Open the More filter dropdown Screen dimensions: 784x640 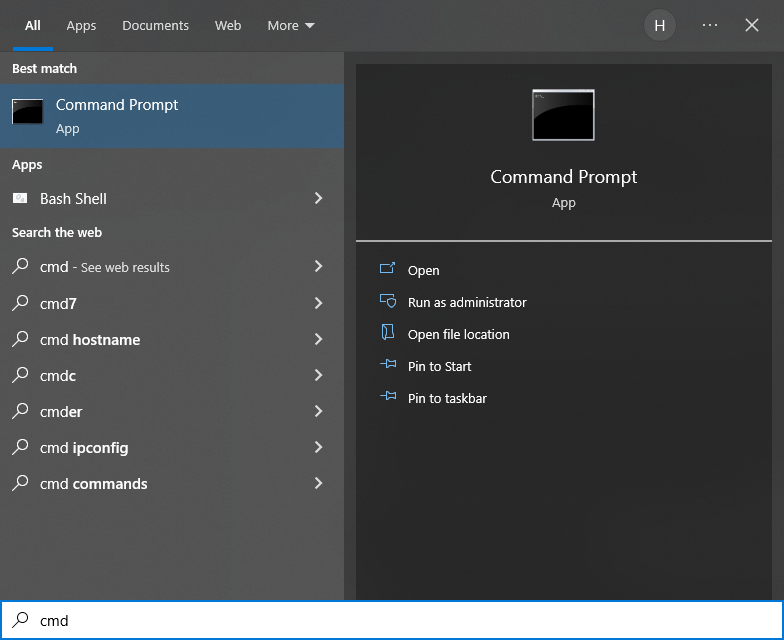(290, 26)
